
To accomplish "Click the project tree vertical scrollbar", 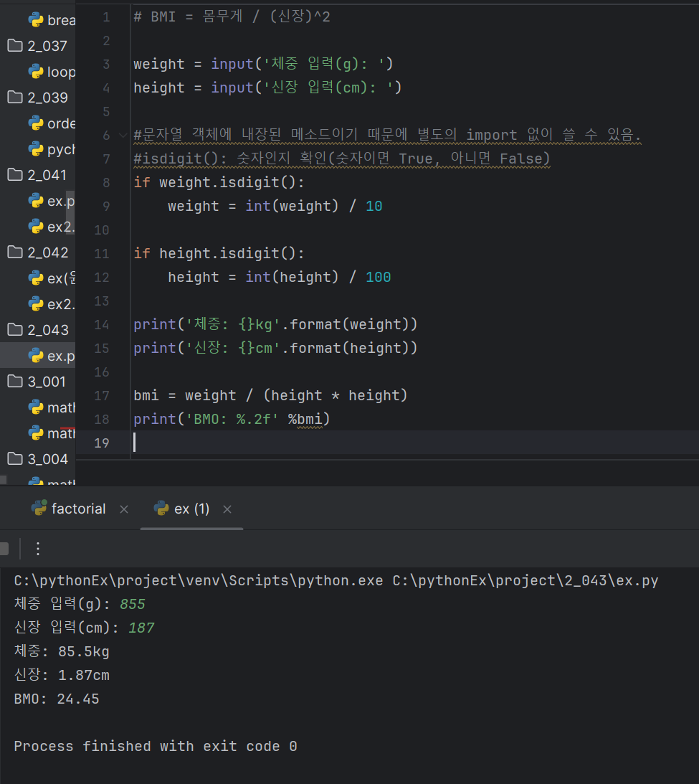I will (x=70, y=213).
